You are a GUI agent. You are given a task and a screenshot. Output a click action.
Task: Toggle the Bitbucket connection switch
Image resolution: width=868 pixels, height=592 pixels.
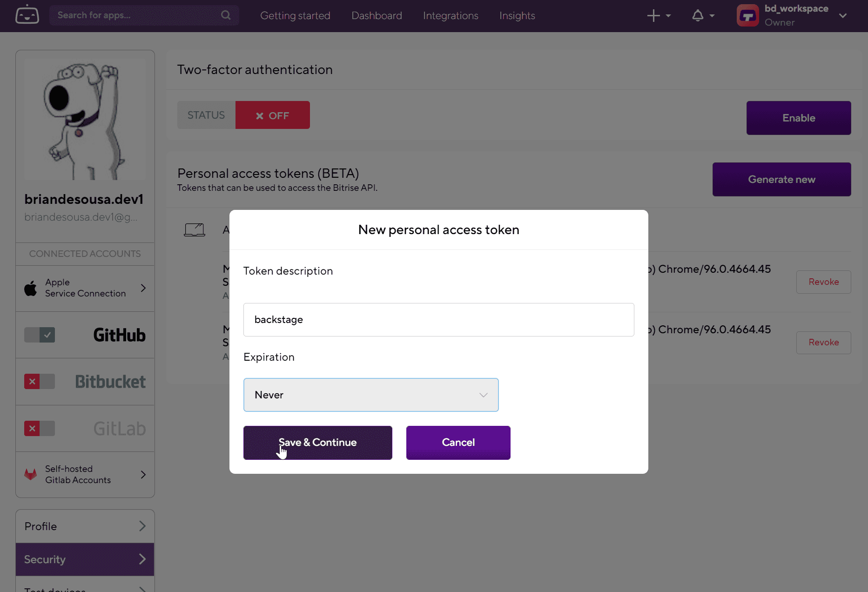click(40, 382)
